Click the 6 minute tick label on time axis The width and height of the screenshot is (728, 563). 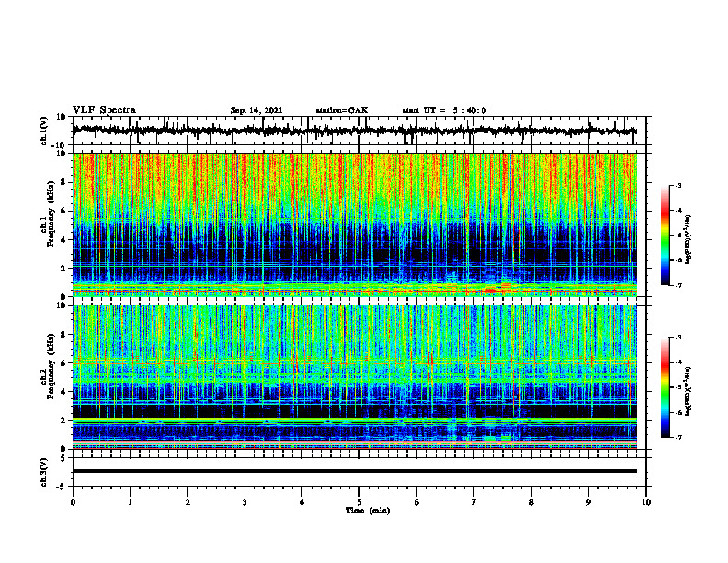tap(417, 502)
